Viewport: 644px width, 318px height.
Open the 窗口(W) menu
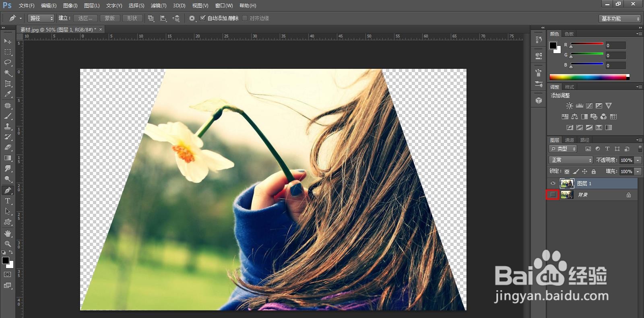224,6
